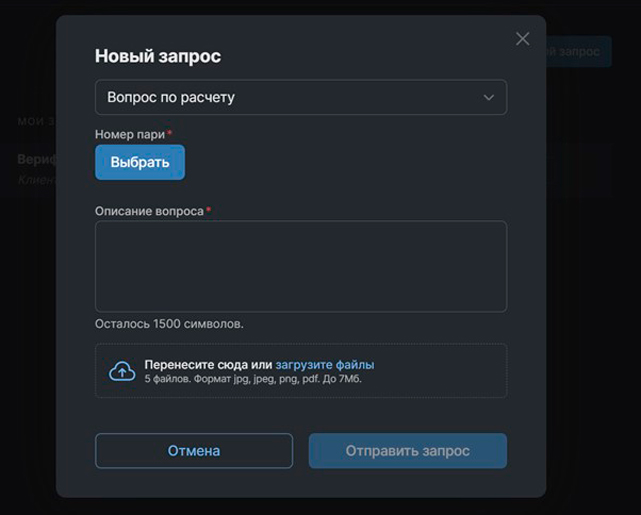Click the МОИ З section header behind dialog
641x515 pixels.
tap(36, 121)
